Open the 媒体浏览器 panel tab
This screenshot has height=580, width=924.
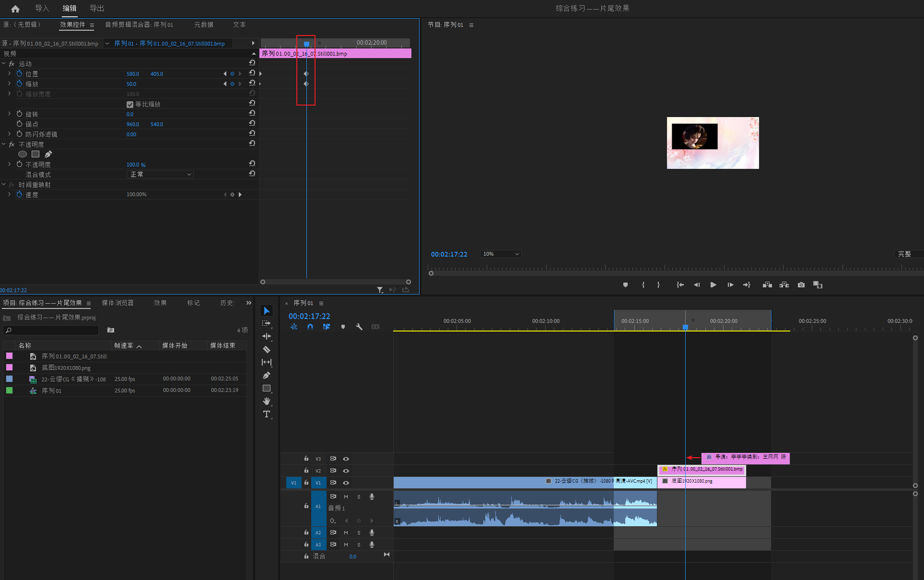117,303
